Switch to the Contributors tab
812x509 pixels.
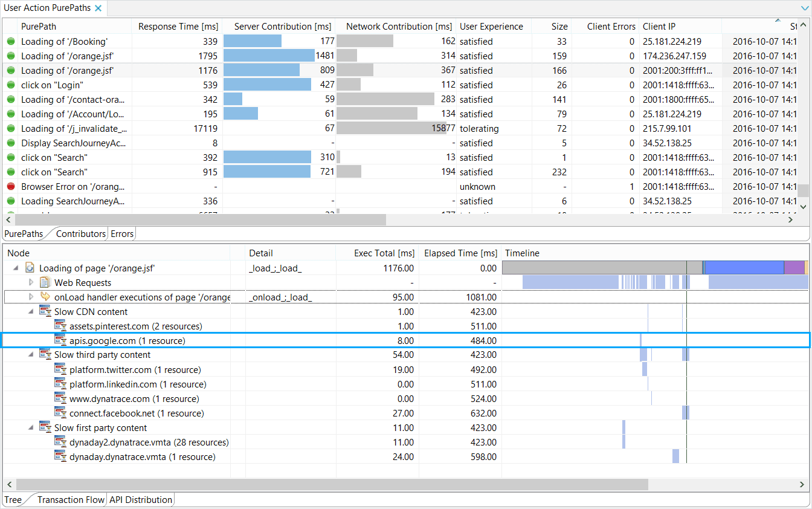(80, 234)
